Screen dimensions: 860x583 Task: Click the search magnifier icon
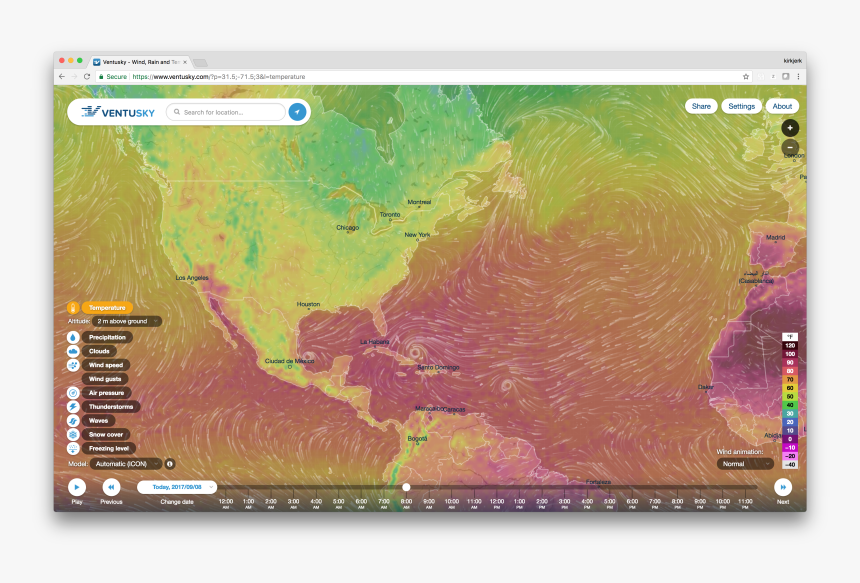177,112
